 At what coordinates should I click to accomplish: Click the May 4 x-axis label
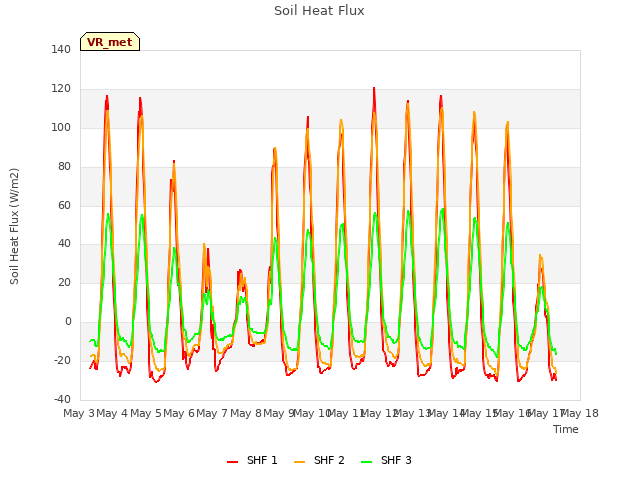(112, 413)
